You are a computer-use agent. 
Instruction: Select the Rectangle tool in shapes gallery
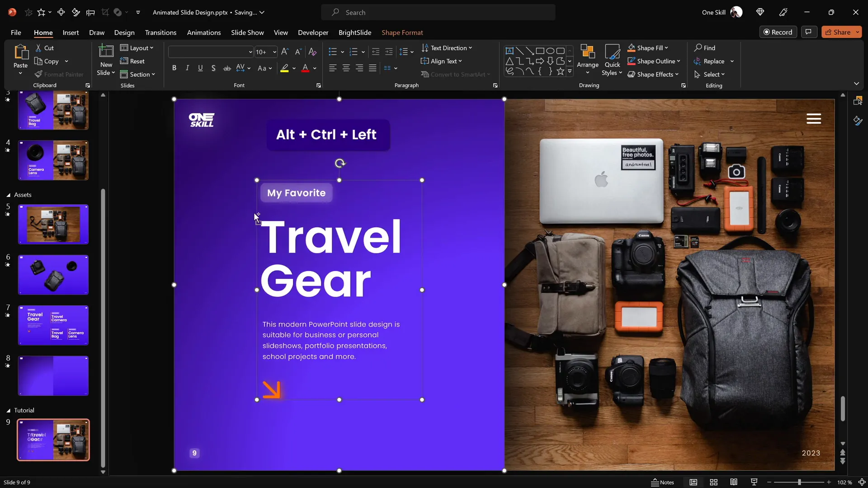(540, 51)
